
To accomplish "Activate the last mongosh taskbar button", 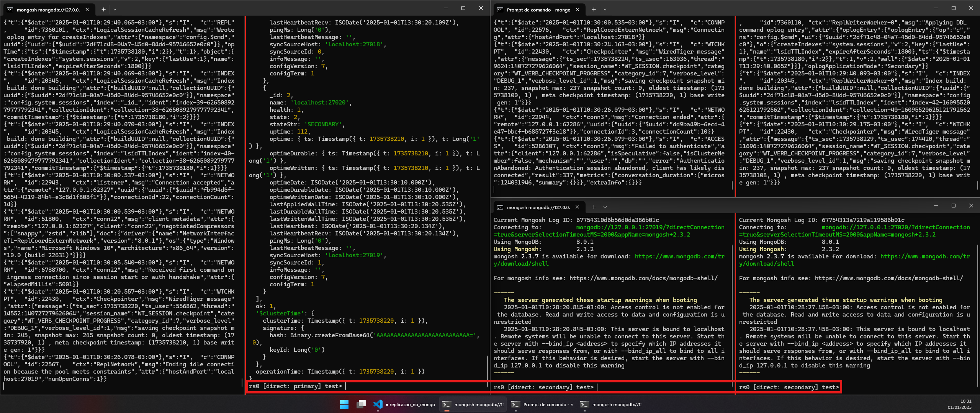I will coord(611,404).
